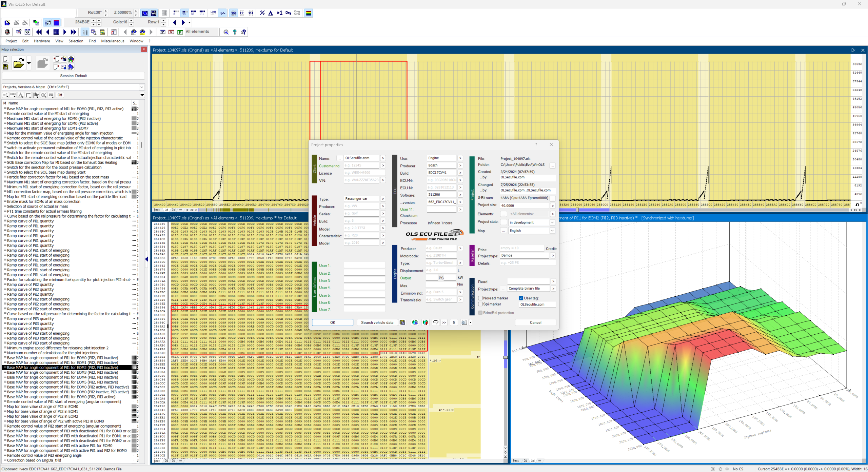
Task: Open the Project menu
Action: (x=11, y=41)
